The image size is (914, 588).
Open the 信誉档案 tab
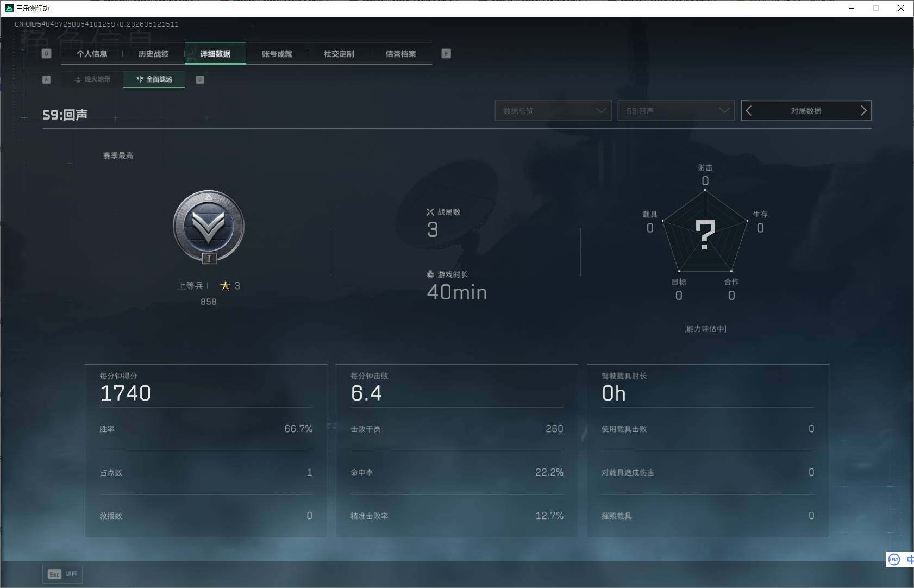click(401, 54)
